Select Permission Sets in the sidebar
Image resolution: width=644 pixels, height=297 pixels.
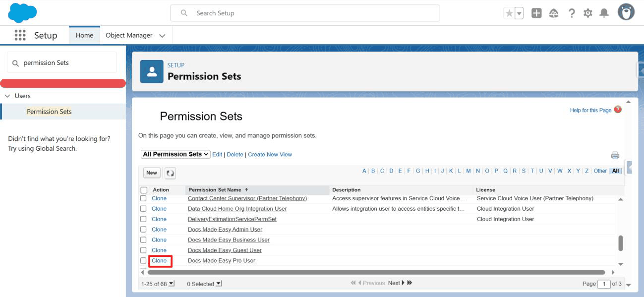[x=49, y=112]
